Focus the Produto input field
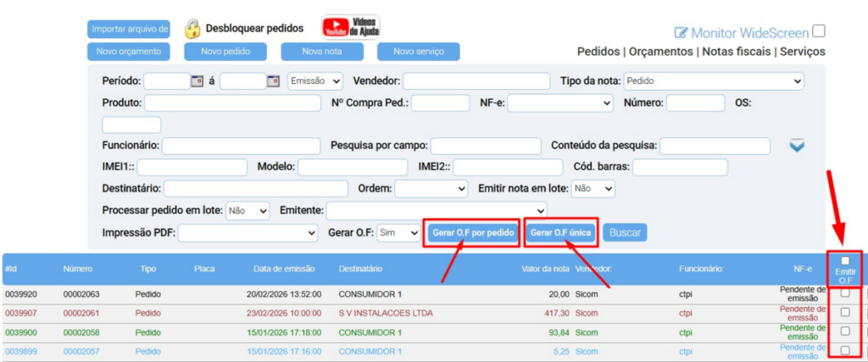Screen dimensions: 868x362 (x=232, y=103)
